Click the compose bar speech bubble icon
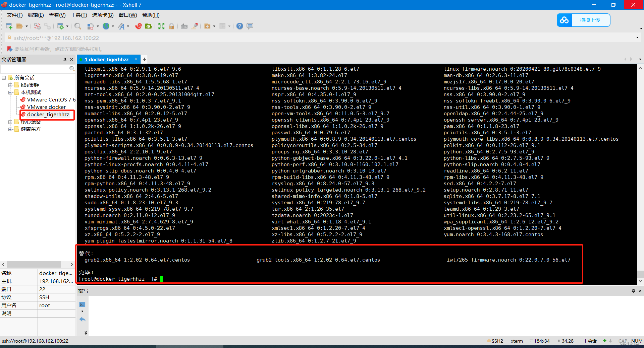The height and width of the screenshot is (348, 644). click(250, 26)
